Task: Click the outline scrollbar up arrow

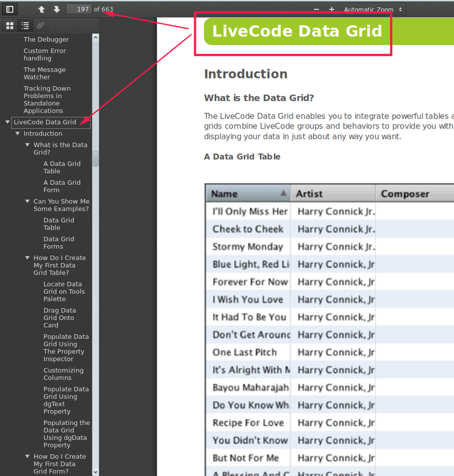Action: click(96, 37)
